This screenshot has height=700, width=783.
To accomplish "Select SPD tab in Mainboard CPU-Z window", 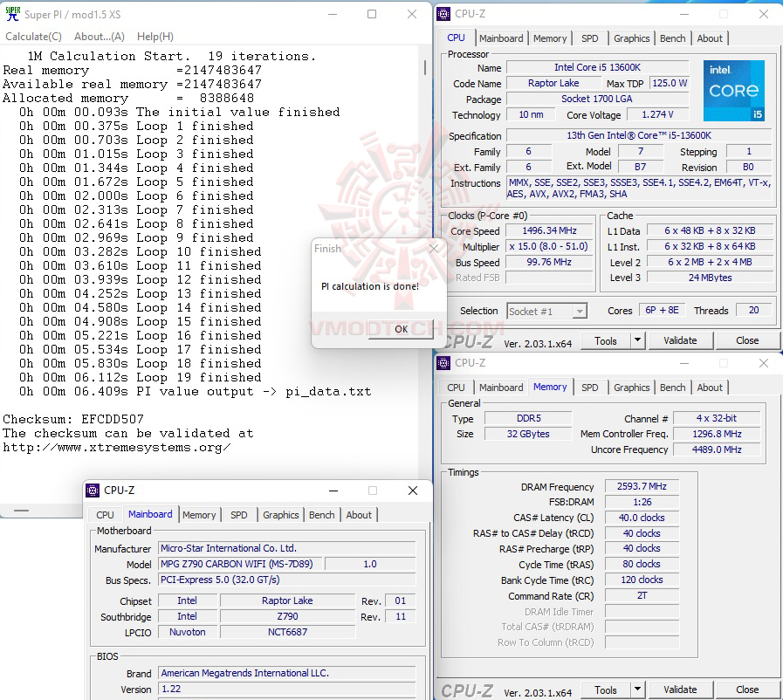I will [x=238, y=515].
